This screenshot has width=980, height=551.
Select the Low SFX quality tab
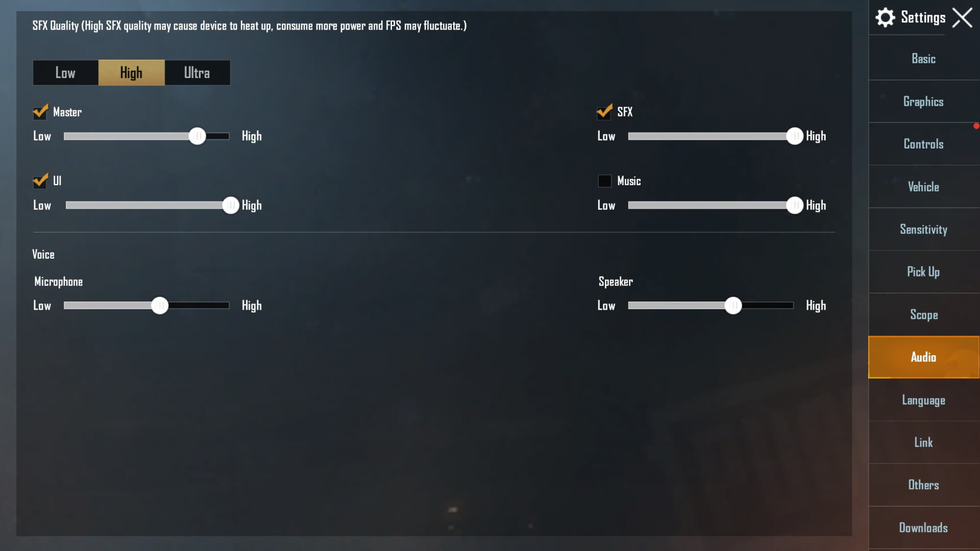point(65,72)
